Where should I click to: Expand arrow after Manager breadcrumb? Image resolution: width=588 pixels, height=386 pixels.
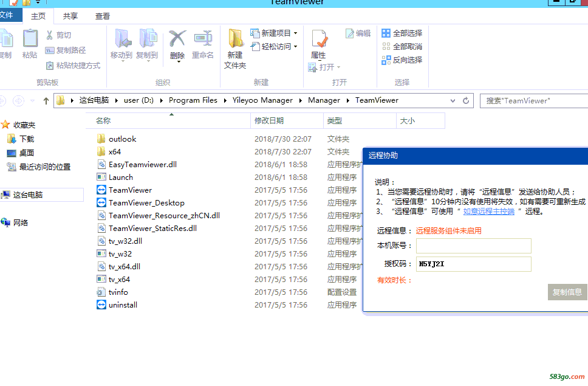point(348,100)
